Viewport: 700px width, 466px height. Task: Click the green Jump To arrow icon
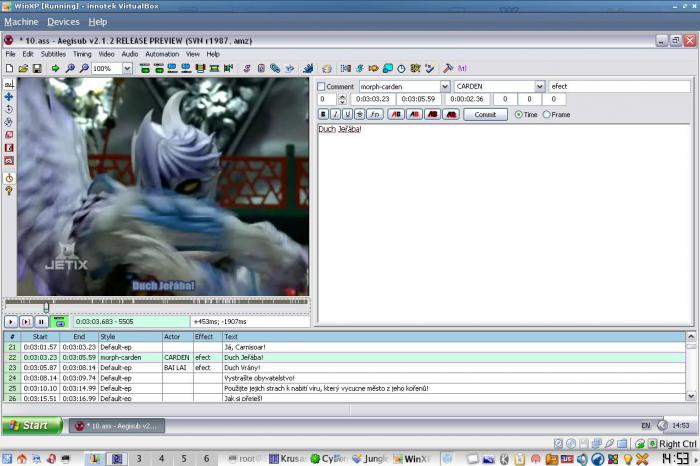[x=56, y=68]
